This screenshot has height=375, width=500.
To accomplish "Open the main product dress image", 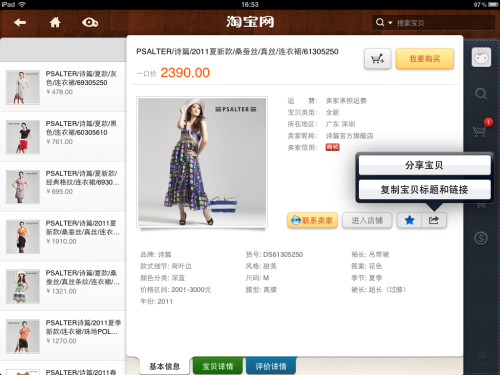I will (x=202, y=162).
